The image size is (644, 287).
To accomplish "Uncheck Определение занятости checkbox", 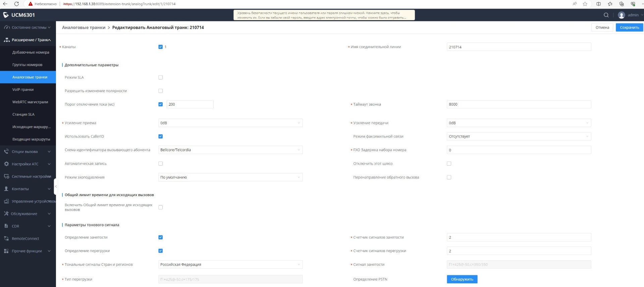I will (x=160, y=237).
